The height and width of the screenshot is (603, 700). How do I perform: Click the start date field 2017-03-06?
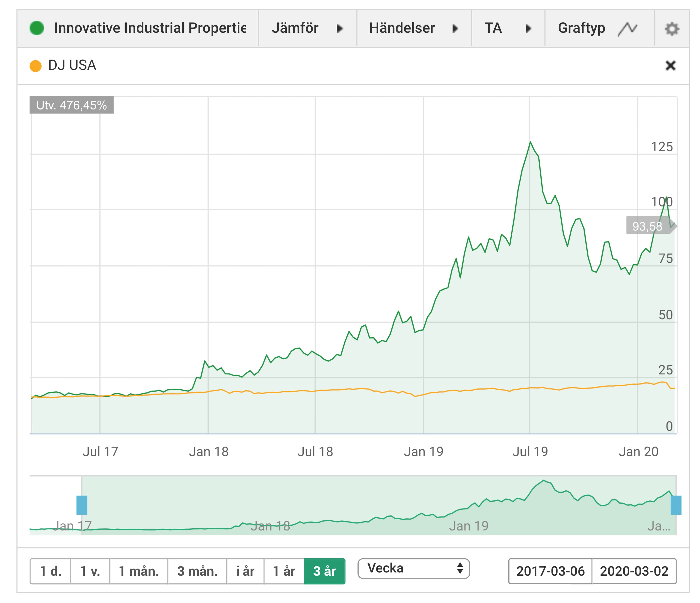click(550, 571)
